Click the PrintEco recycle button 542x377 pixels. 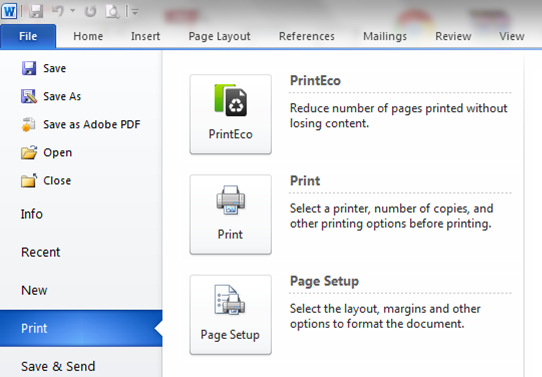[231, 114]
